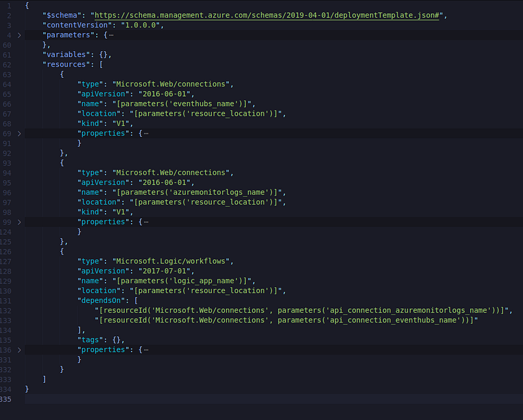Screen dimensions: 523x420
Task: Click 'resource_location' on line 130
Action: pos(228,291)
